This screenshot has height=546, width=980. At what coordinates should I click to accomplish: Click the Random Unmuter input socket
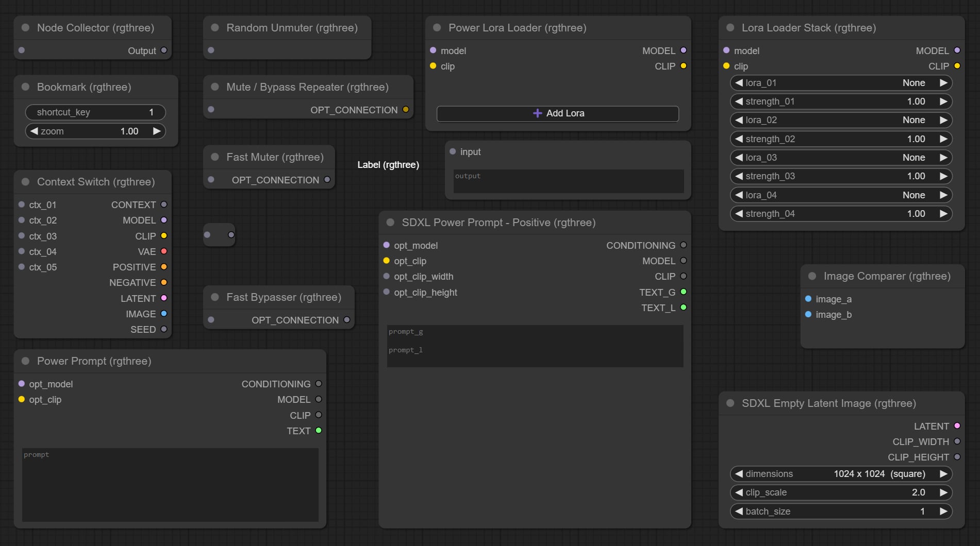coord(211,50)
